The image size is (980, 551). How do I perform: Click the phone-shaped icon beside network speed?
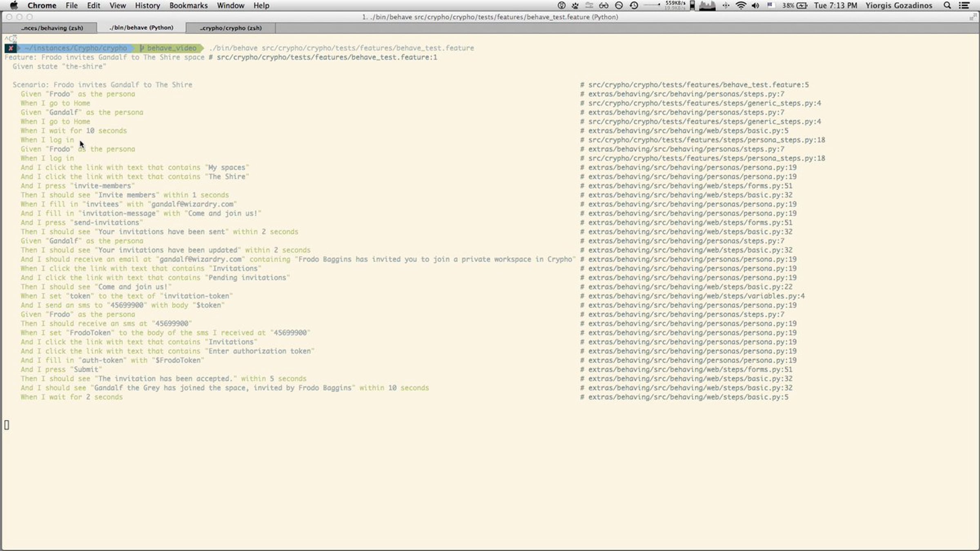coord(692,5)
